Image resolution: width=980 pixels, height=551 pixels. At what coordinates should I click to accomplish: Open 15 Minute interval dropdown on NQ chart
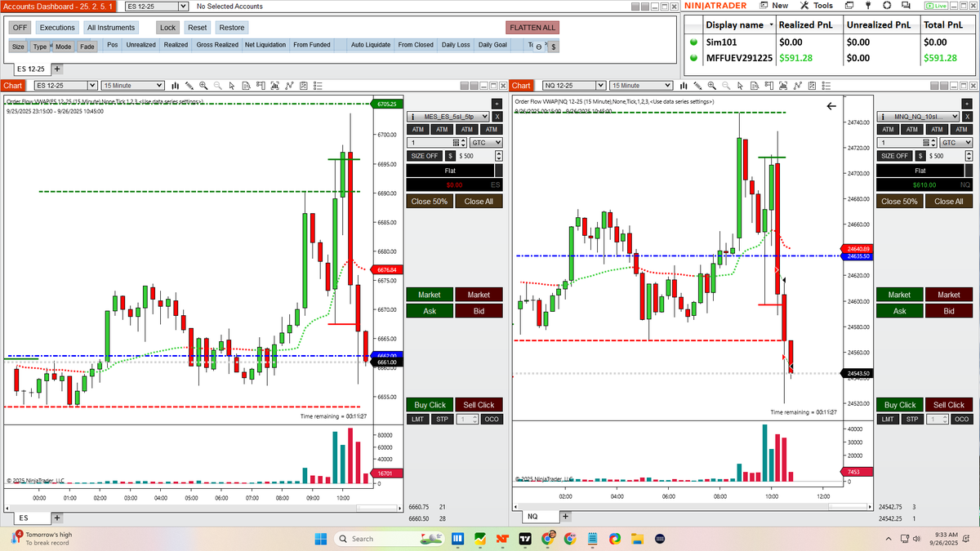[x=641, y=86]
